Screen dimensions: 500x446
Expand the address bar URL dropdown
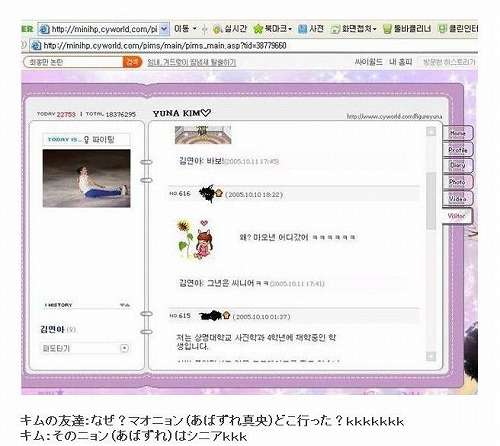click(x=164, y=29)
